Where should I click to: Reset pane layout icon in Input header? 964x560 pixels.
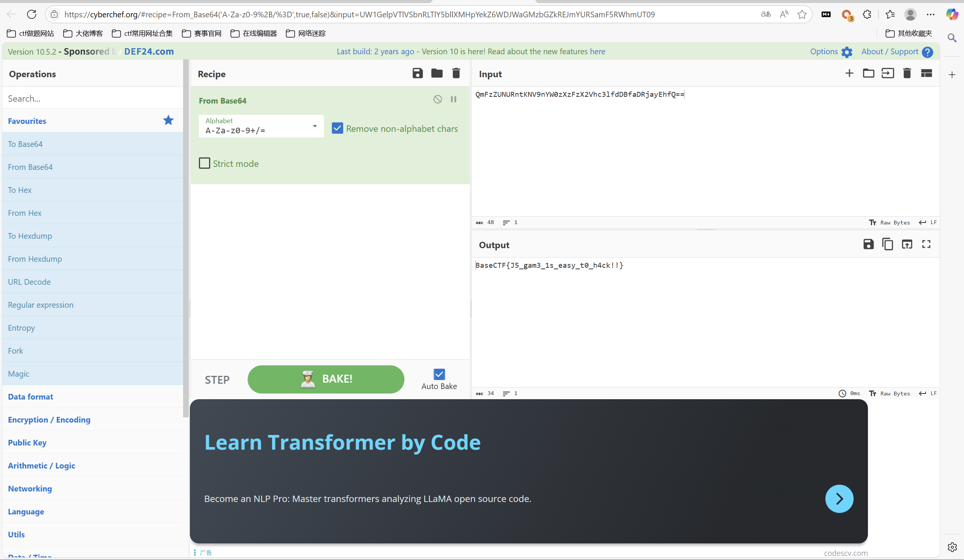[x=926, y=73]
